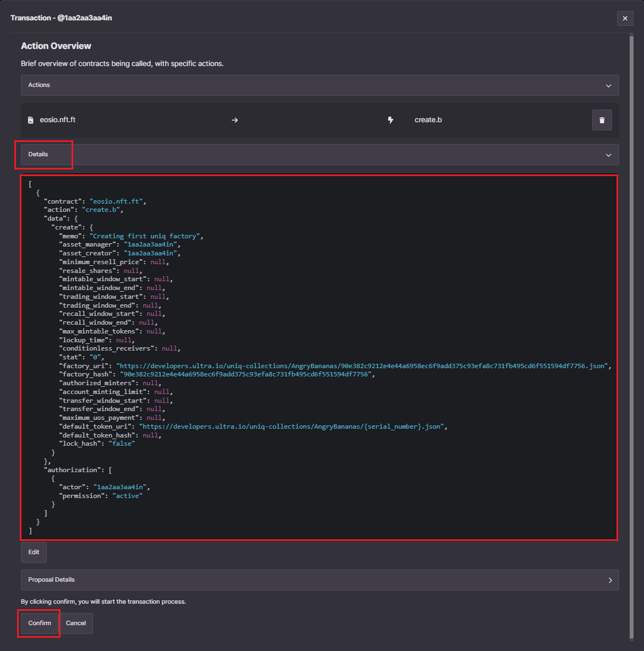
Task: Click the lock_hash false value
Action: click(122, 443)
